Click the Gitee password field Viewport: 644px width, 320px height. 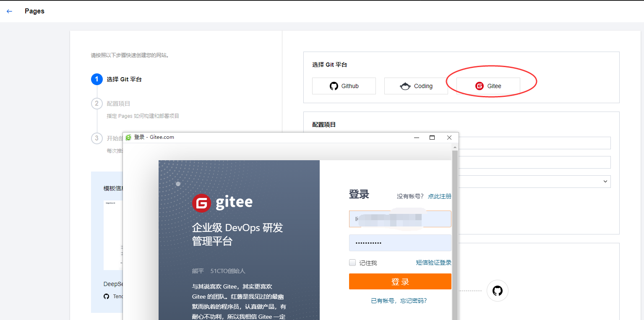point(400,243)
